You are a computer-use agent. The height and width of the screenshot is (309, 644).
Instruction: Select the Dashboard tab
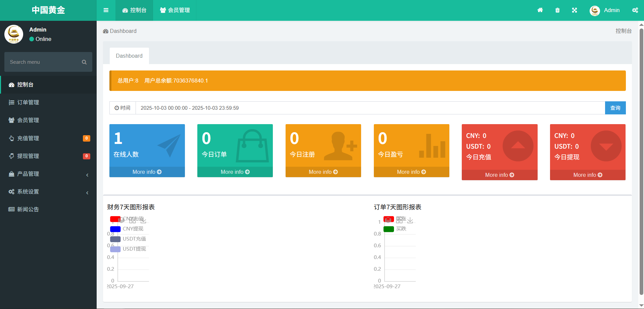point(129,56)
